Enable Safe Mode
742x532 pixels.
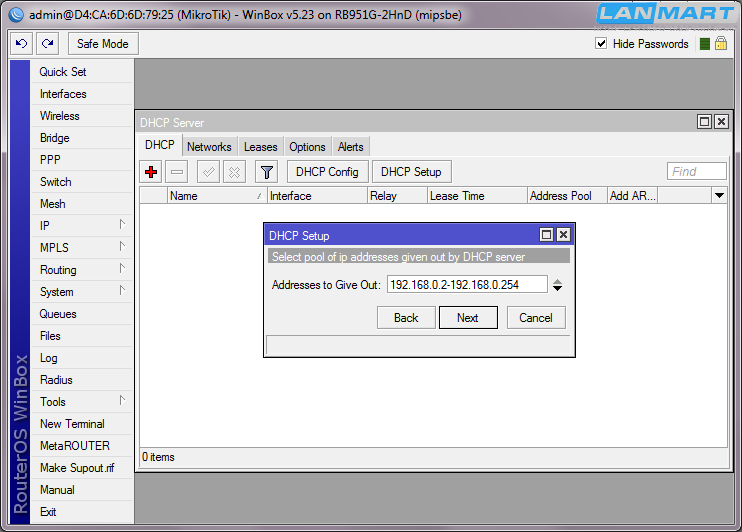pos(103,44)
